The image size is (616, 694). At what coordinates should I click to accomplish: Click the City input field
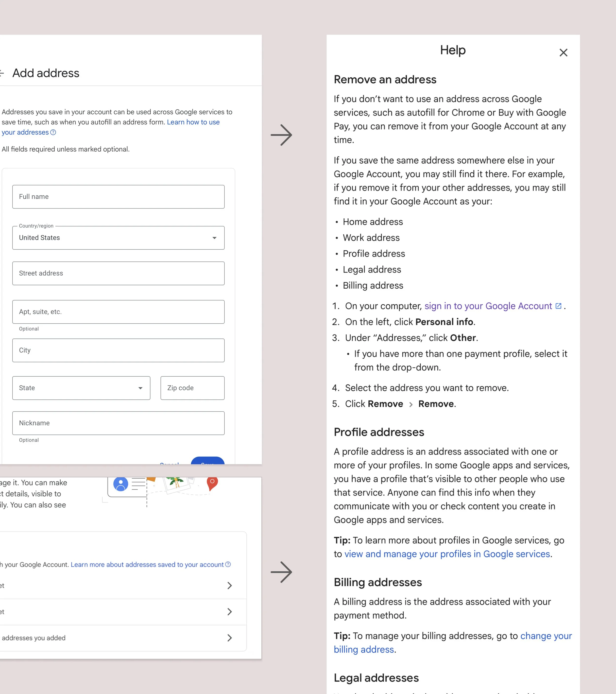pyautogui.click(x=119, y=350)
